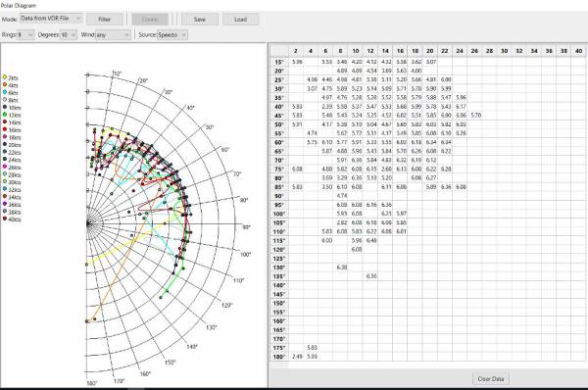Select the 16kts legend entry
Viewport: 588px width, 390px height.
(12, 129)
